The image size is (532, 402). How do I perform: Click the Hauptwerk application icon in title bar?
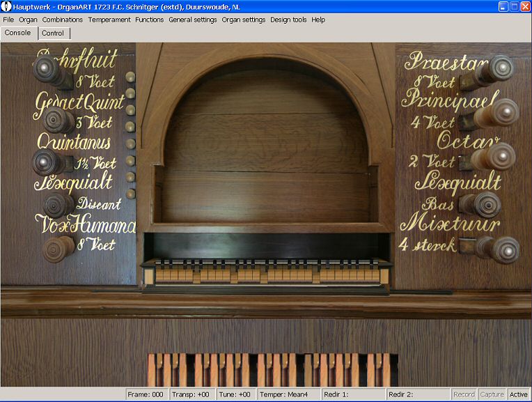click(6, 6)
